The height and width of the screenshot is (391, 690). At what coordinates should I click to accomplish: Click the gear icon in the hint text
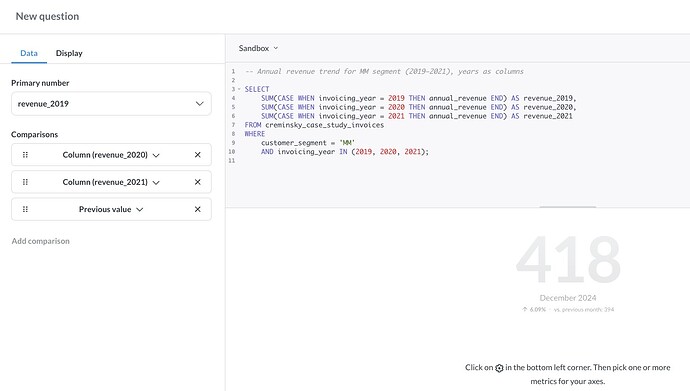pos(499,368)
